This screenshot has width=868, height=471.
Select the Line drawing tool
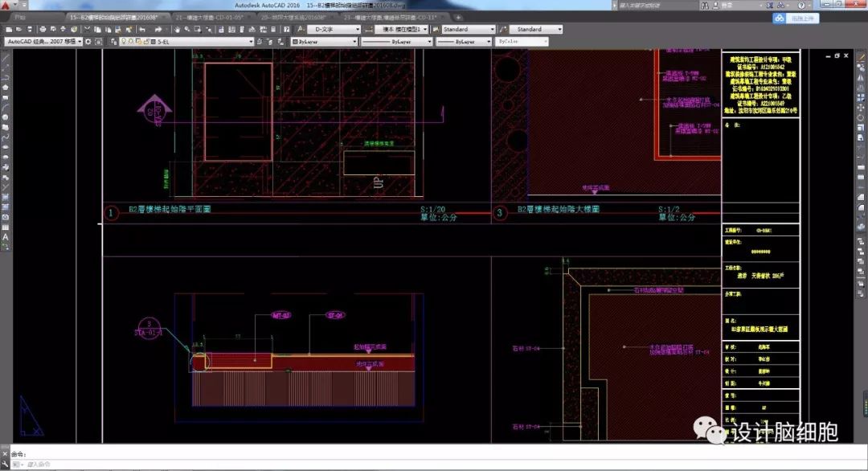pos(6,58)
